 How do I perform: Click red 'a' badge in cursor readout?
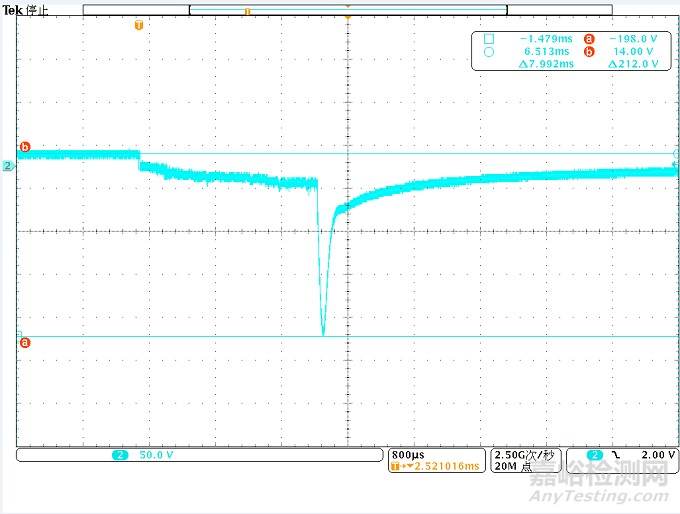tap(589, 39)
